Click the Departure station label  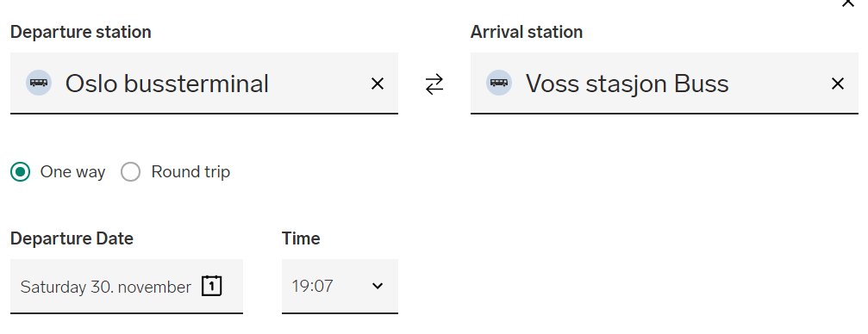click(81, 32)
